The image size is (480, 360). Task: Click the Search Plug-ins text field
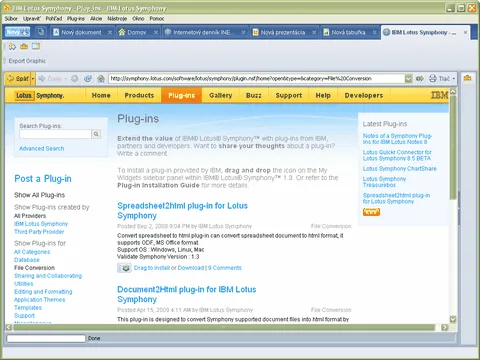pyautogui.click(x=55, y=134)
